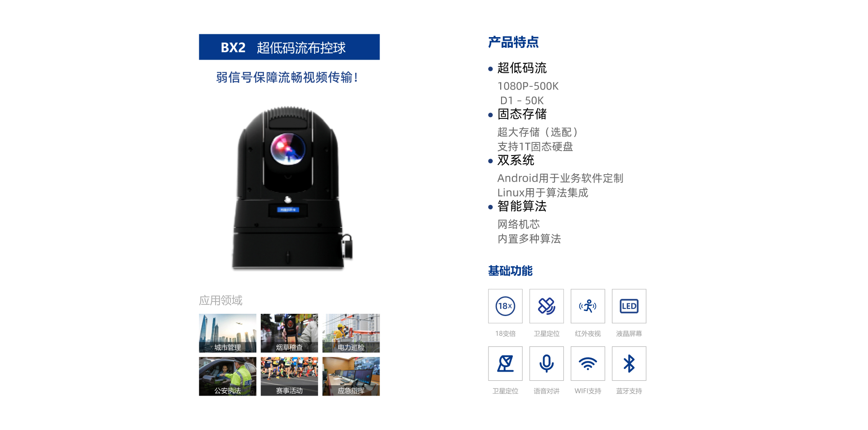Open the 赛事活动 thumbnail
868x430 pixels.
click(289, 377)
